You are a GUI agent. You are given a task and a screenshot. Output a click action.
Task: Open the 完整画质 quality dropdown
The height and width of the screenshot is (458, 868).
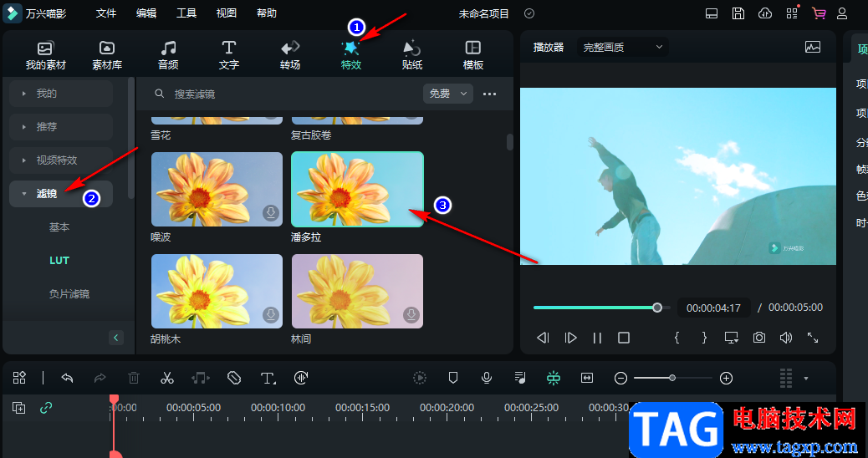click(623, 48)
